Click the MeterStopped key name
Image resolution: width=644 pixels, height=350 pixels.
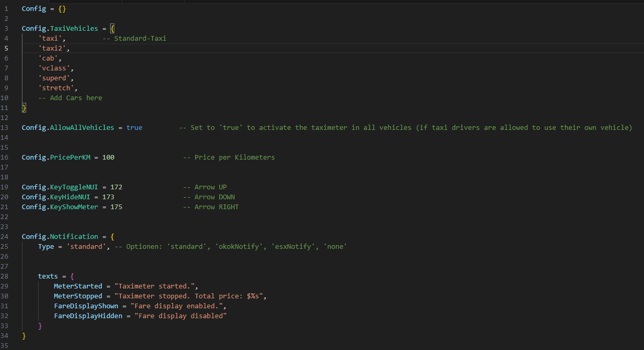(78, 296)
